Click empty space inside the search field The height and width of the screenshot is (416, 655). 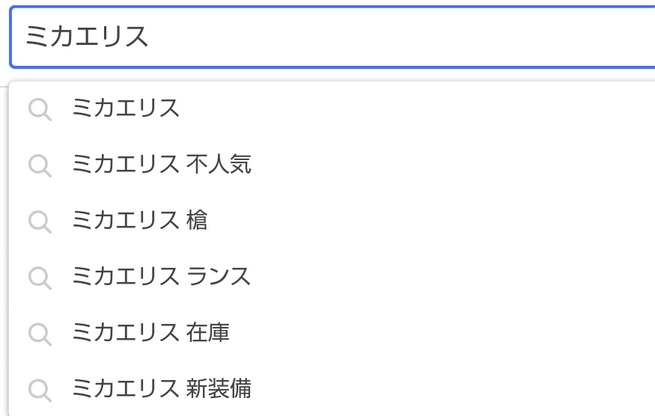pos(401,37)
